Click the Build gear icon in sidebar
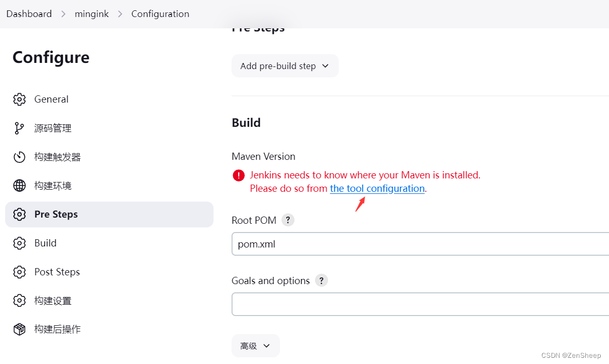609x364 pixels. tap(20, 243)
